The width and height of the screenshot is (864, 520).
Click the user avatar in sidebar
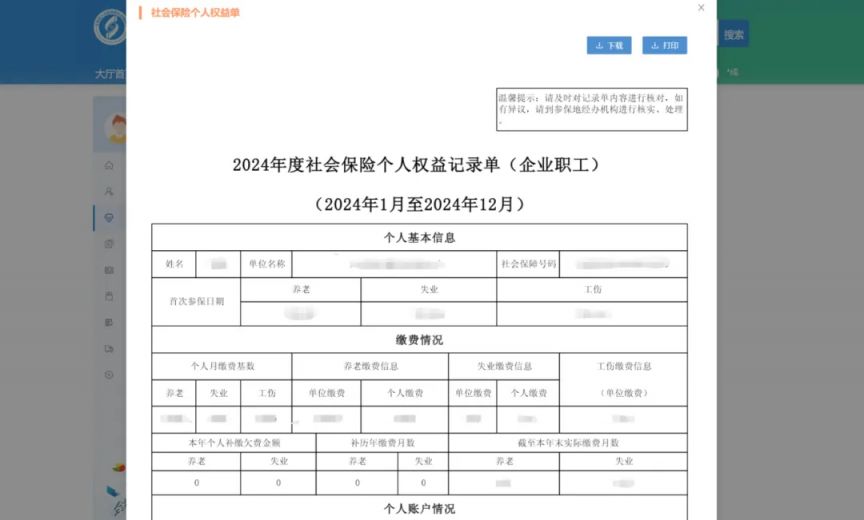pyautogui.click(x=116, y=127)
